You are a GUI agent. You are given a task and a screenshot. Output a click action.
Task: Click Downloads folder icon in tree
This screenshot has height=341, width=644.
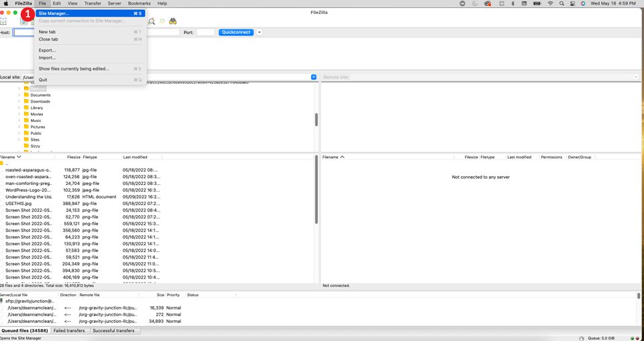click(x=26, y=101)
